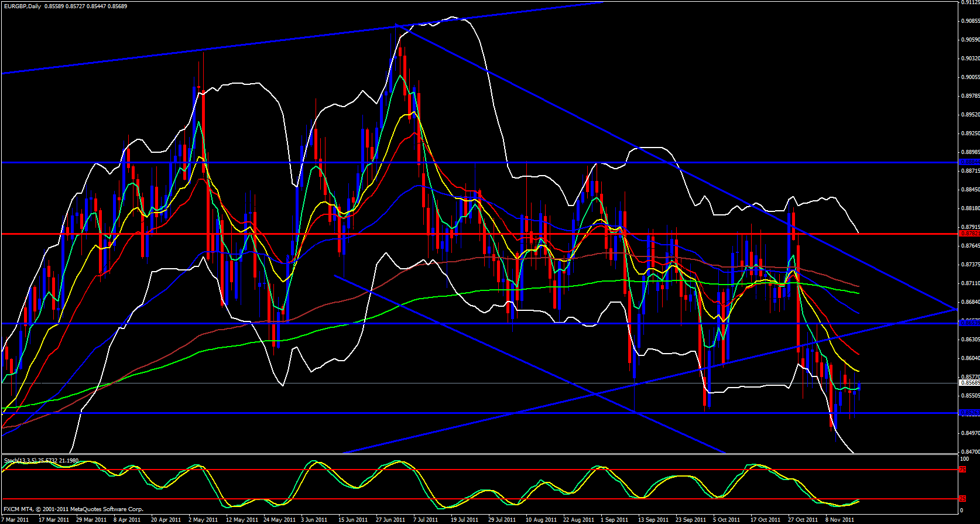The image size is (980, 524).
Task: Click the FXCM MT4 MetaQuotes copyright text
Action: 73,509
